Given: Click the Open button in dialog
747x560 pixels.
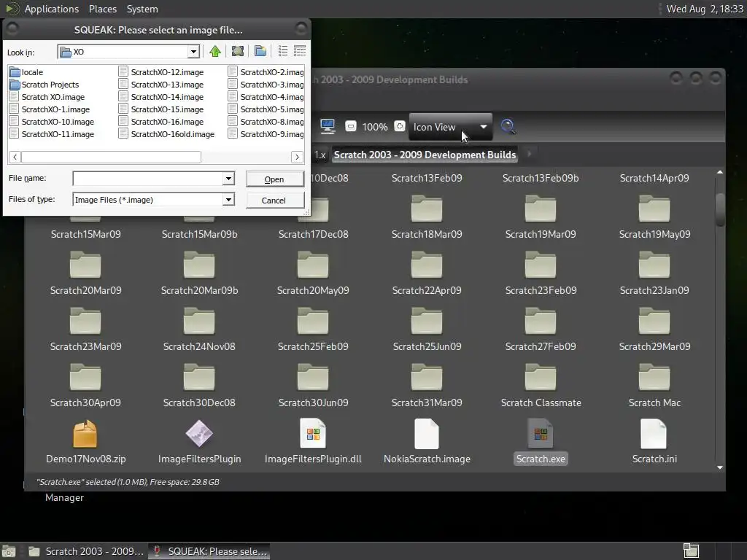Looking at the screenshot, I should point(274,179).
